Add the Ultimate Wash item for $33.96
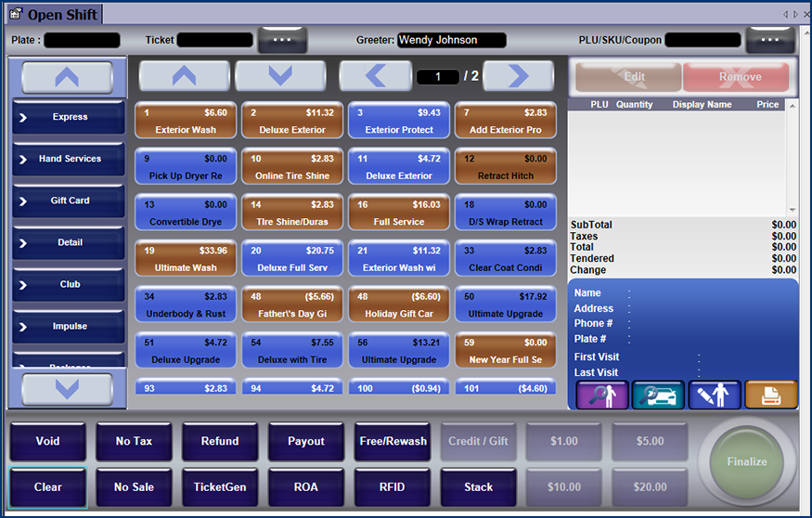Image resolution: width=812 pixels, height=518 pixels. (186, 259)
